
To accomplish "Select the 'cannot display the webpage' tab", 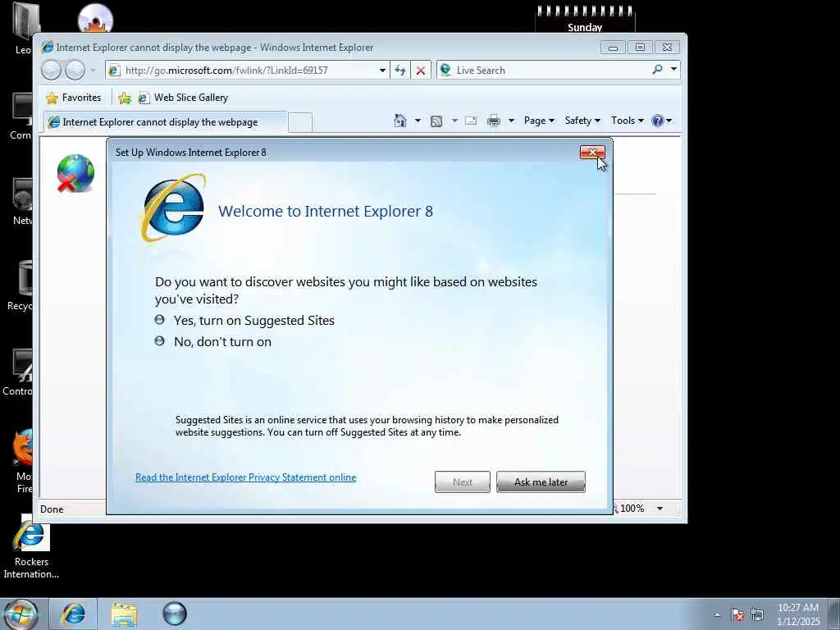I will (x=166, y=122).
